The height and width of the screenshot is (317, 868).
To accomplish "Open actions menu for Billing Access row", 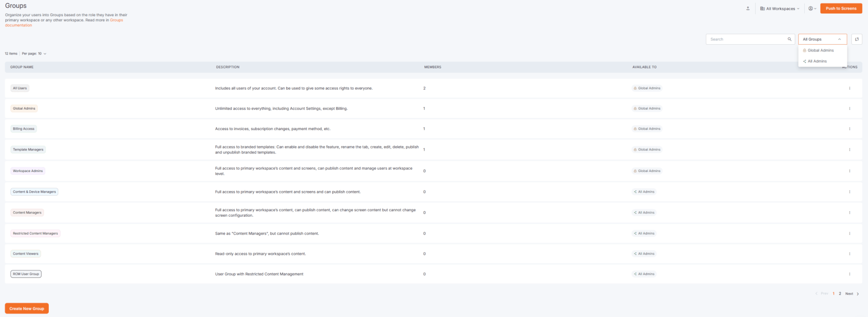I will pos(849,129).
